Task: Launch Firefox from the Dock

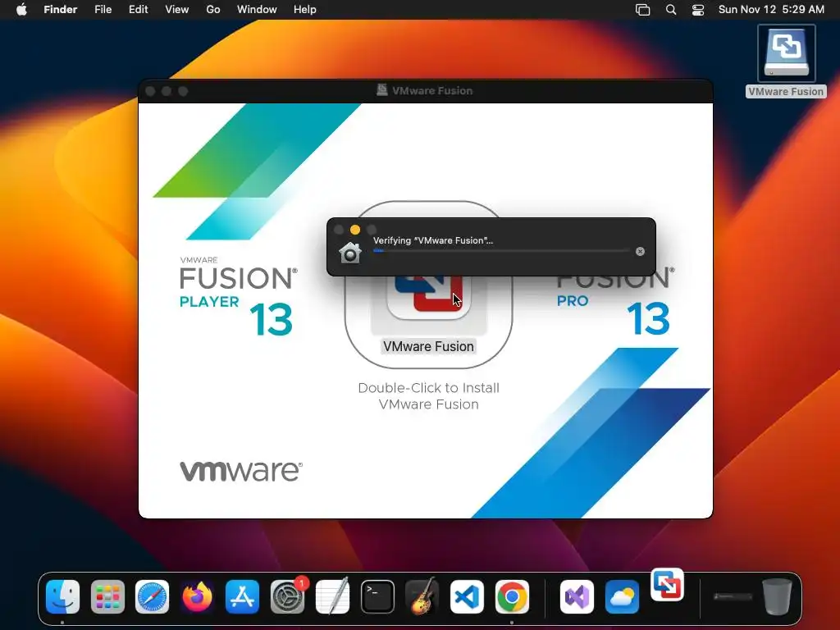Action: [197, 596]
